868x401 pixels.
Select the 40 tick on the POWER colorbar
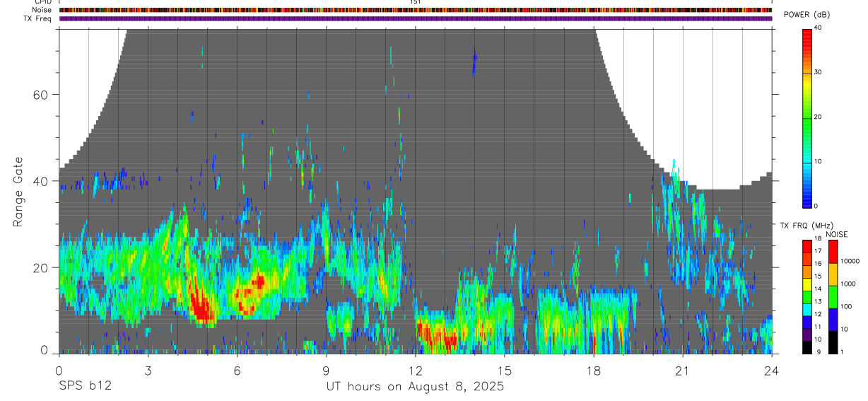click(819, 28)
